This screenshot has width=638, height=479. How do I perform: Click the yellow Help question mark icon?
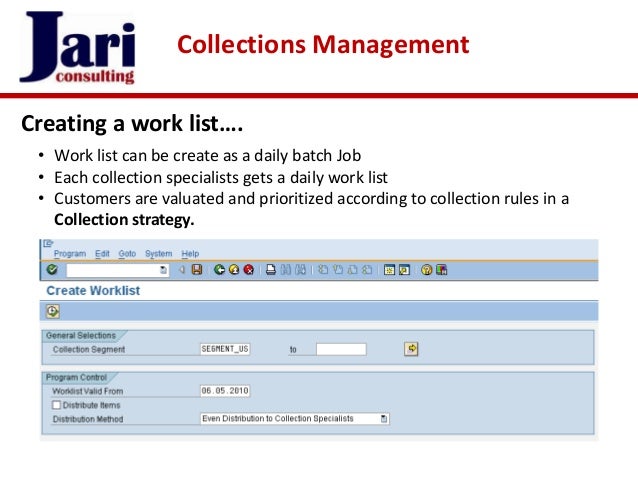426,269
